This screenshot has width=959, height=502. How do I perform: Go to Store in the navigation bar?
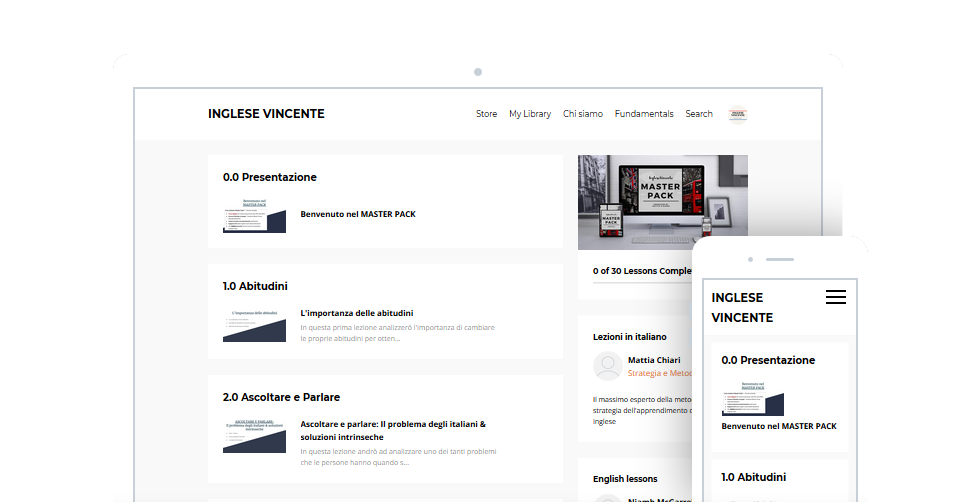(x=486, y=114)
